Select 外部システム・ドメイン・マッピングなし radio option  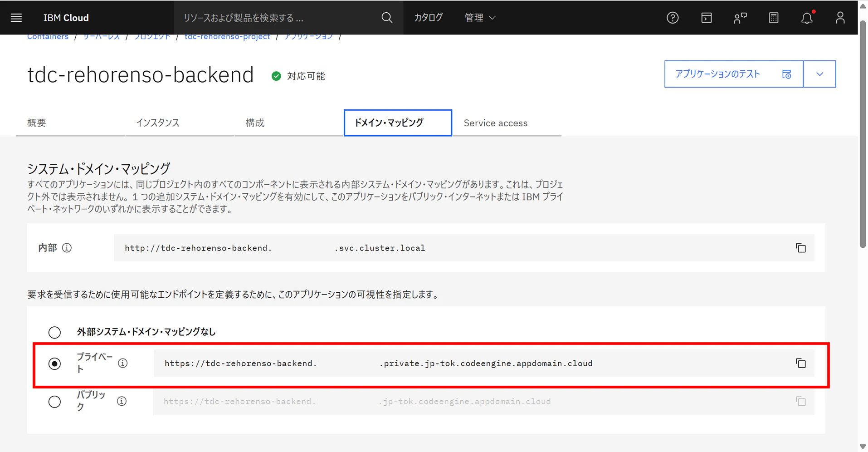[x=54, y=332]
